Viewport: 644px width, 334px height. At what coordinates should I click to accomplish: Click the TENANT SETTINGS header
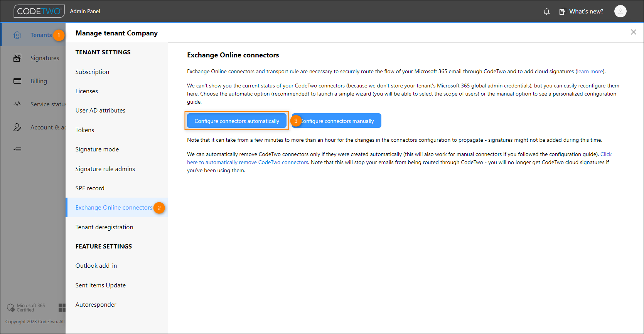pyautogui.click(x=103, y=52)
